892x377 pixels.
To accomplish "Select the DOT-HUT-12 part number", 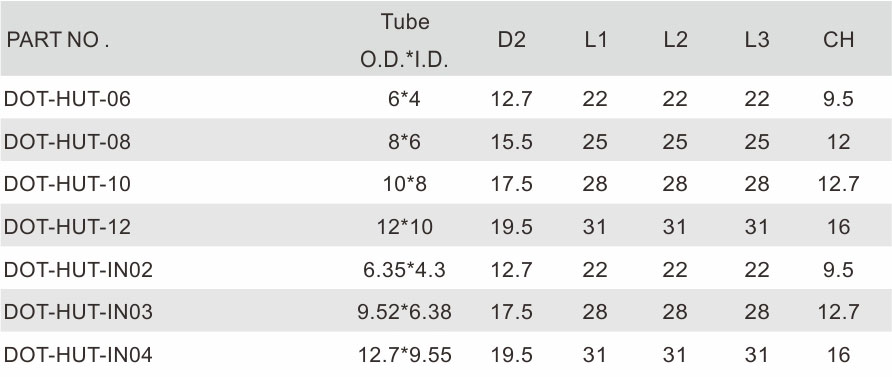I will tap(67, 227).
